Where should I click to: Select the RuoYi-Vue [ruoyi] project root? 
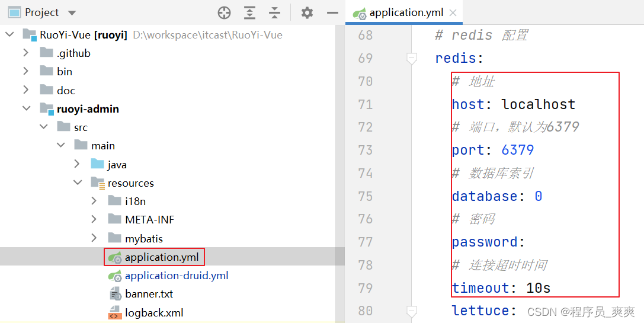click(84, 35)
